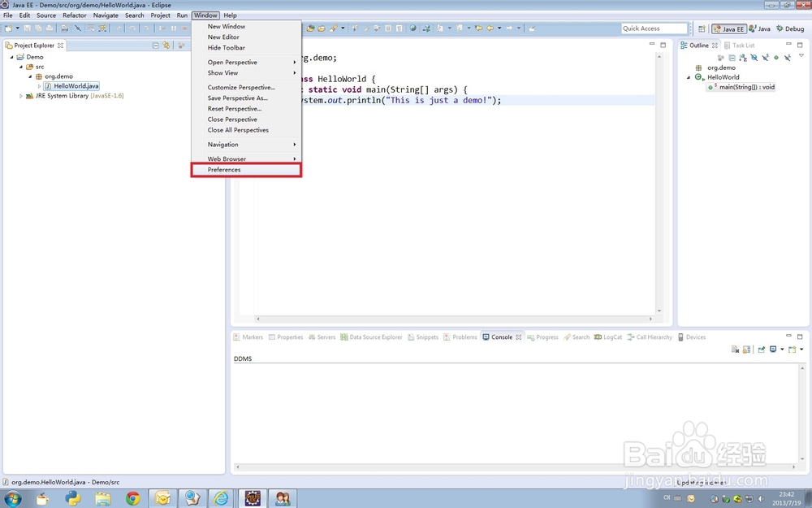Open the Open Perspective toolbar icon
The image size is (812, 508).
[x=702, y=29]
